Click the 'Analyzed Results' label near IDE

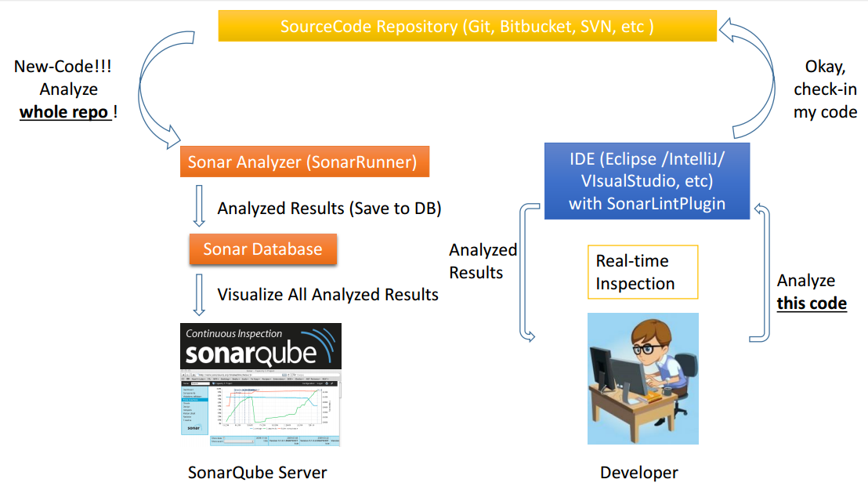[483, 261]
